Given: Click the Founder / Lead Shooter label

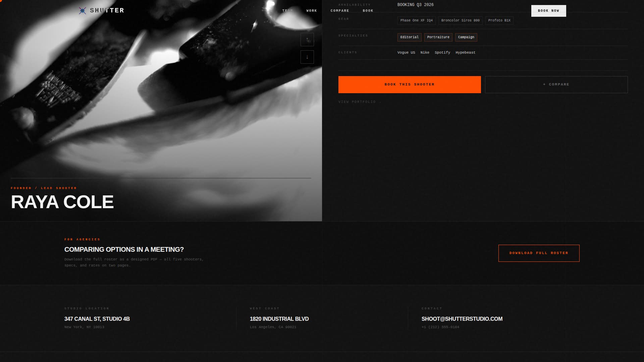Looking at the screenshot, I should pos(44,188).
